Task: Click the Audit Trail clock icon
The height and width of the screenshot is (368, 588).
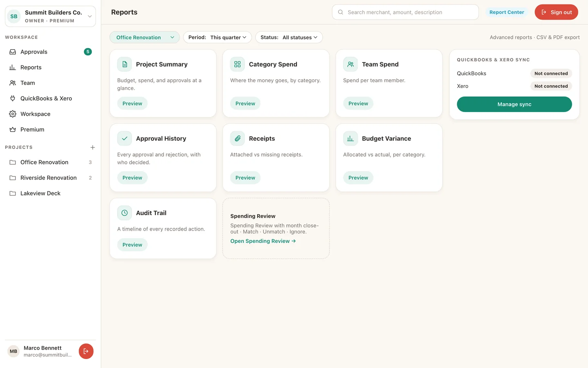Action: tap(125, 213)
